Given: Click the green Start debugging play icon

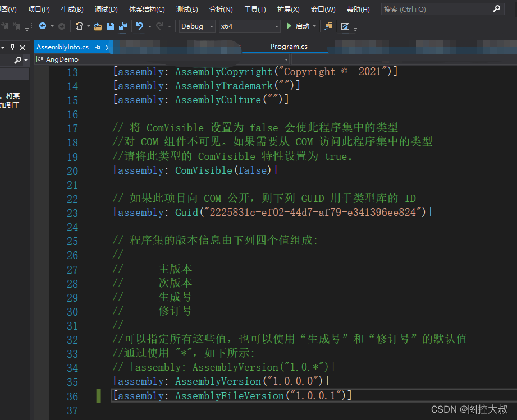Looking at the screenshot, I should click(x=289, y=26).
